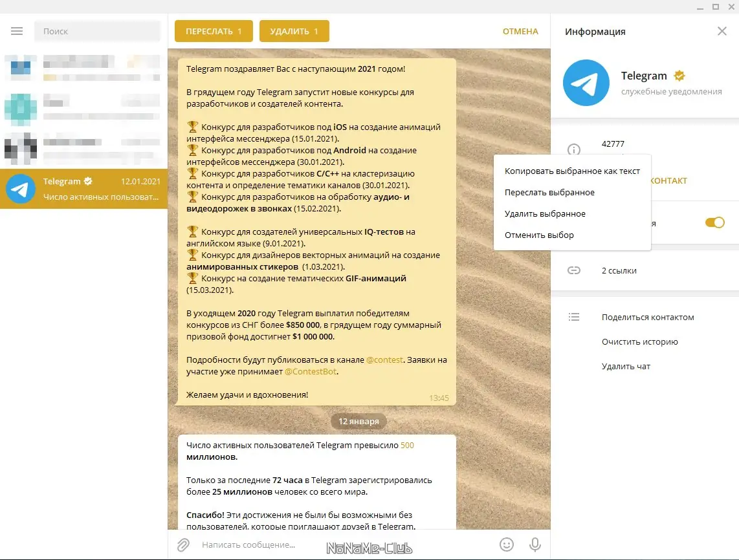Open the Telegram chat in the chat list
The width and height of the screenshot is (739, 560).
84,188
